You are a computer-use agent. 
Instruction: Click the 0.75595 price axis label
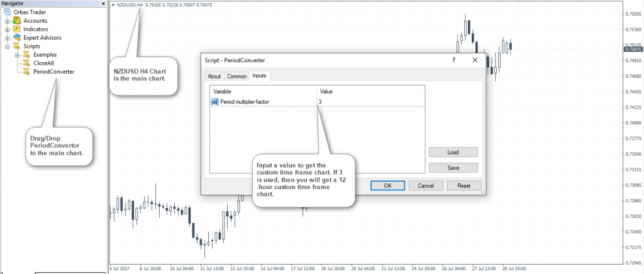(633, 14)
